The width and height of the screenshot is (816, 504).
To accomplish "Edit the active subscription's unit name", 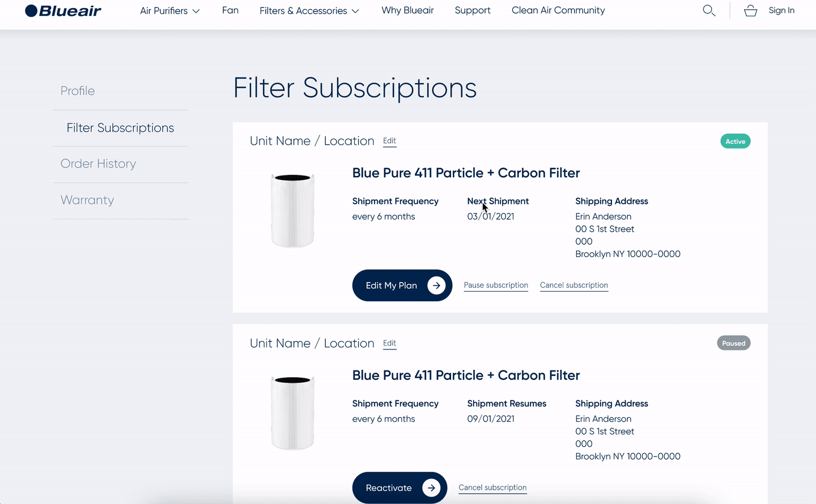I will pyautogui.click(x=389, y=141).
